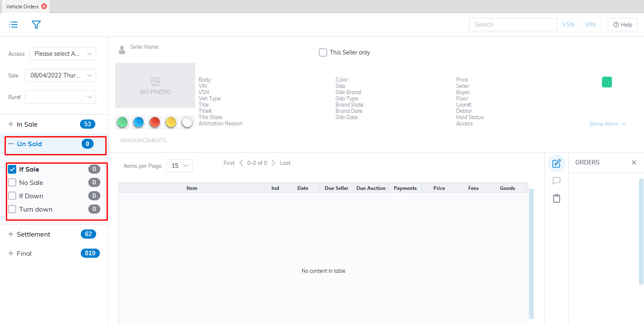The height and width of the screenshot is (324, 644).
Task: Click the red status light button
Action: pos(154,122)
